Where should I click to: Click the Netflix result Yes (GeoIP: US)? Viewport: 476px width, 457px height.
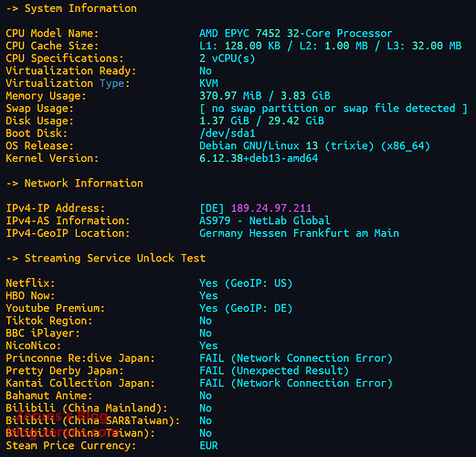(246, 283)
